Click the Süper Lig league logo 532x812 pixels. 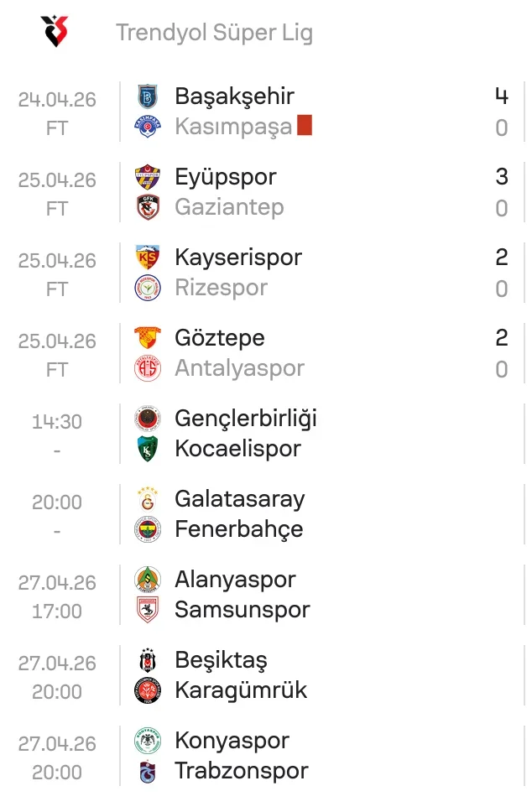(x=55, y=32)
